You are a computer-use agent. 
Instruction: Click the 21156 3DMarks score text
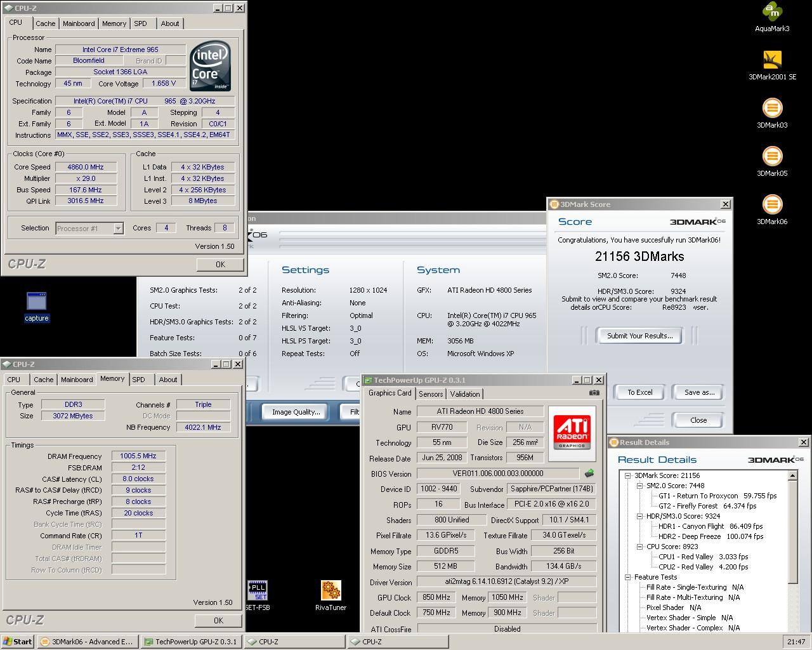click(639, 256)
